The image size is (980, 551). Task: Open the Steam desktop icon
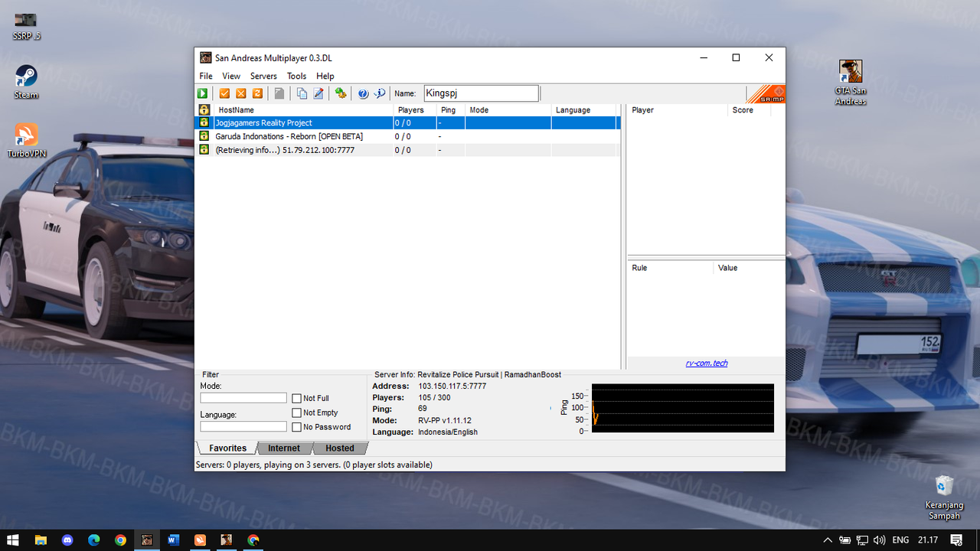(x=26, y=82)
